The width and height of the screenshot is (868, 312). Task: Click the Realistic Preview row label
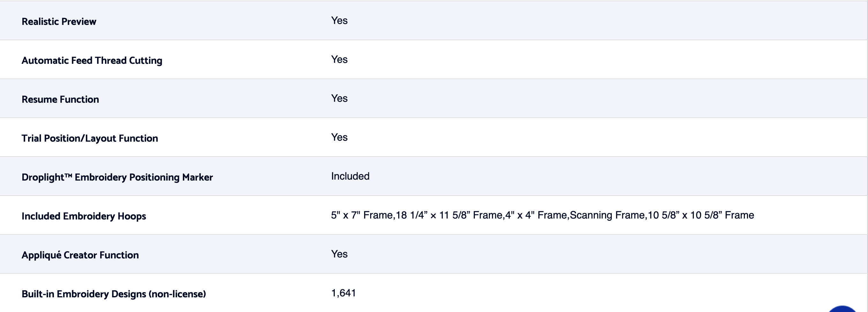pyautogui.click(x=59, y=22)
